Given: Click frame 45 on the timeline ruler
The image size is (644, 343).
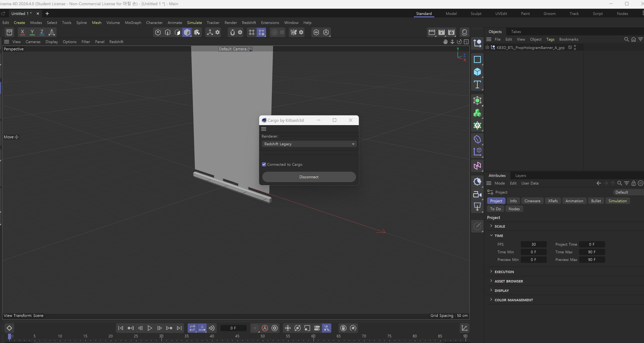Looking at the screenshot, I should tap(237, 336).
